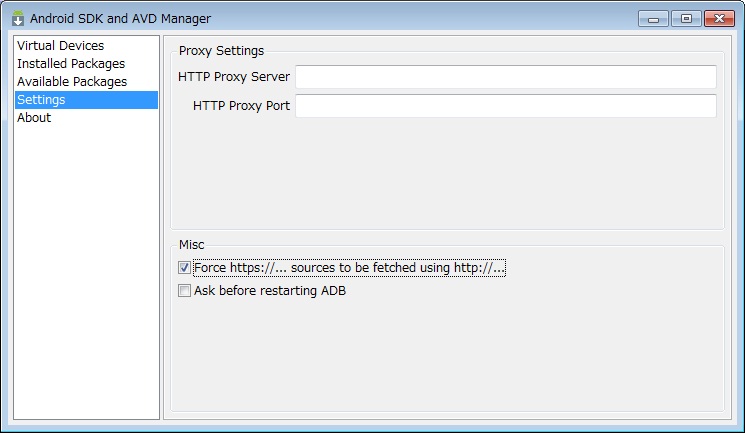Click the HTTP Proxy Server label

pyautogui.click(x=234, y=77)
